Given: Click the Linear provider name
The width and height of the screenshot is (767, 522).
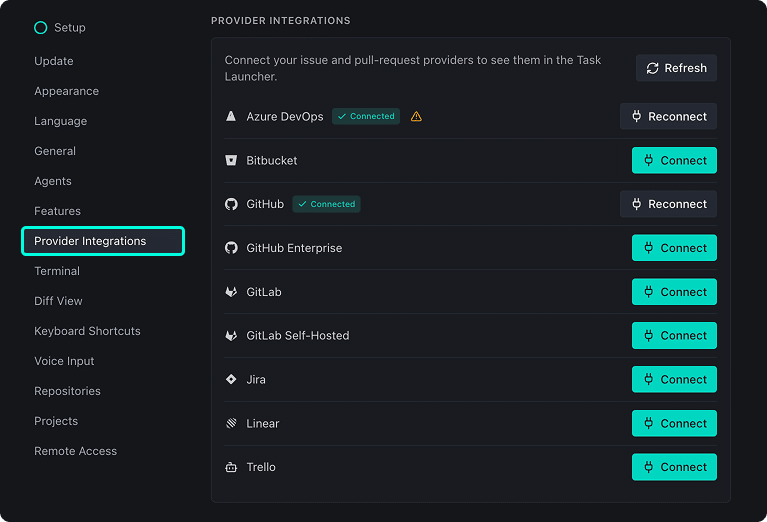Looking at the screenshot, I should pos(263,423).
